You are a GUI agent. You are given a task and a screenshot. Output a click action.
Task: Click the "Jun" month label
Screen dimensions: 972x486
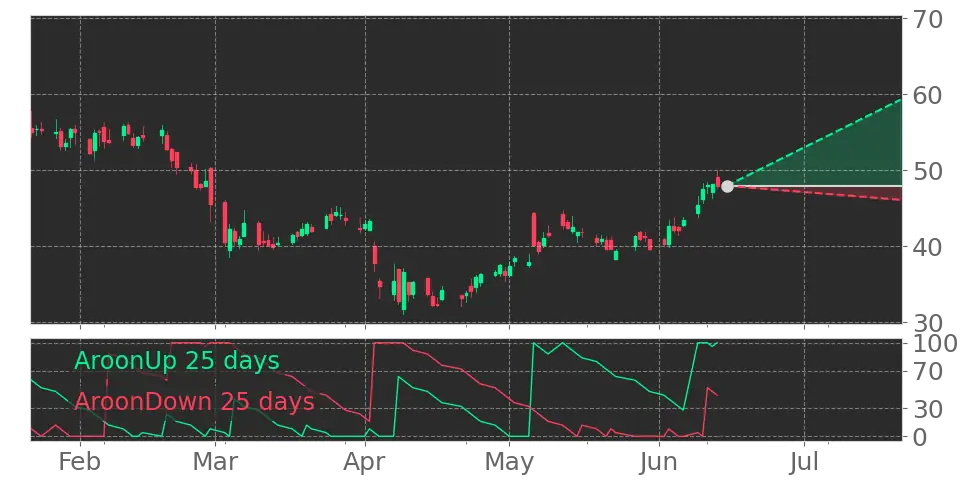(659, 462)
